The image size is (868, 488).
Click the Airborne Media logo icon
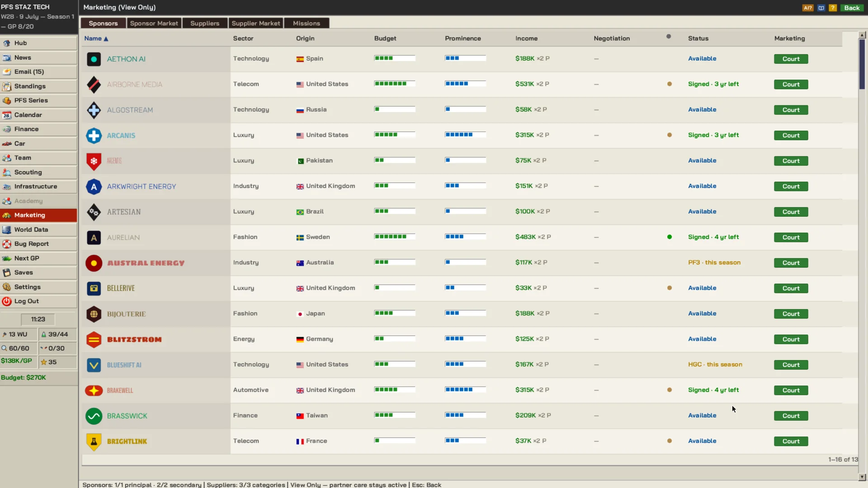tap(94, 84)
